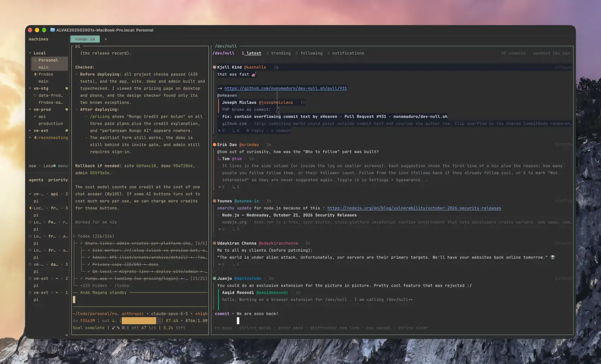
Task: Switch to the notifications tab
Action: [346, 53]
